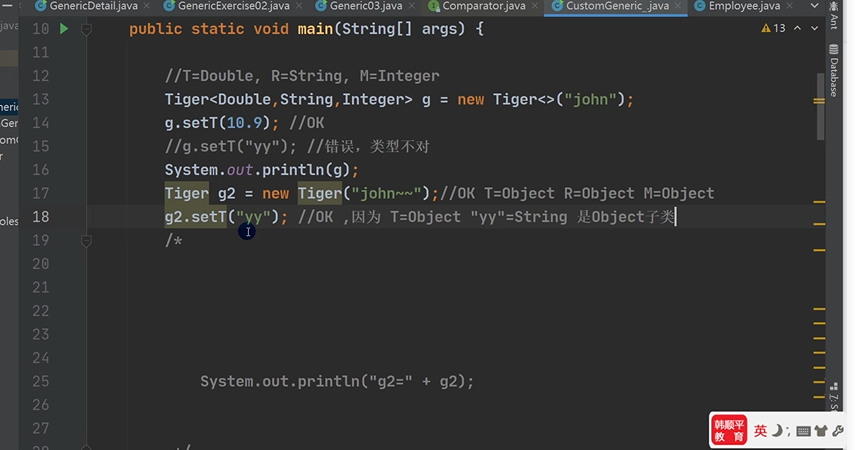The width and height of the screenshot is (855, 450).
Task: Click Tiger<Double,String,Integer> type on line 13
Action: tap(288, 99)
